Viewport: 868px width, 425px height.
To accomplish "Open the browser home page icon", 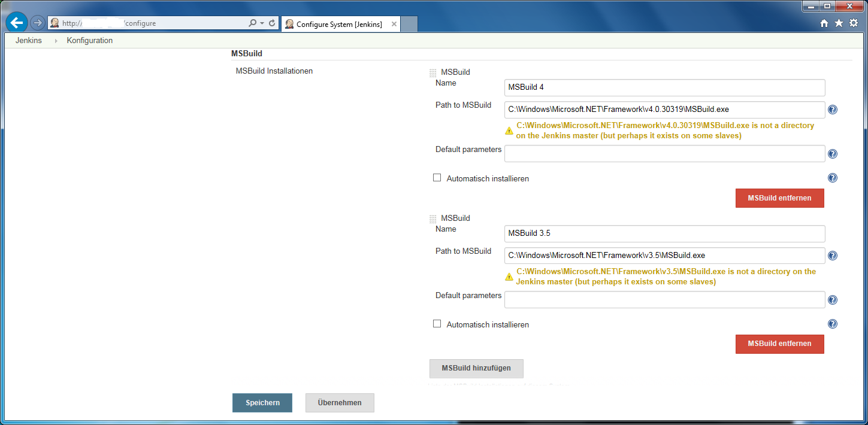I will click(824, 23).
